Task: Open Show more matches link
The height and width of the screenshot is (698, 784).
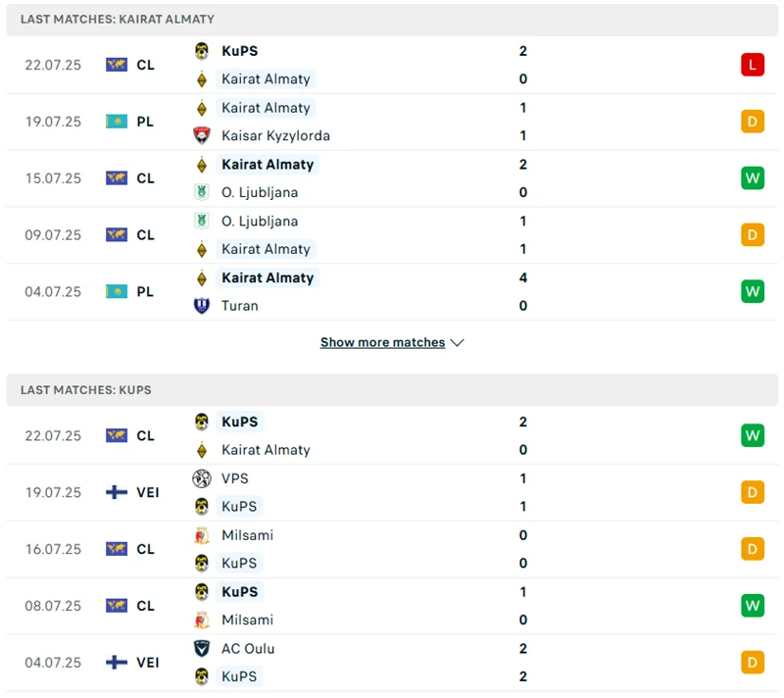Action: 382,343
